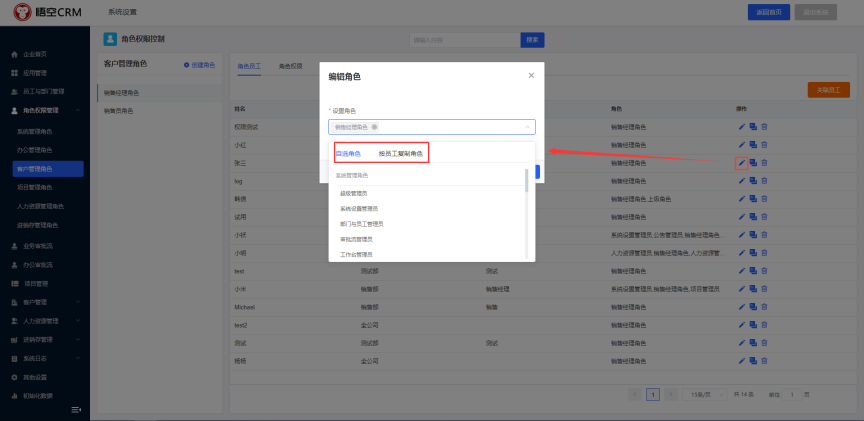Screen dimensions: 864x421
Task: Click the copy icon in the log row
Action: pos(753,181)
